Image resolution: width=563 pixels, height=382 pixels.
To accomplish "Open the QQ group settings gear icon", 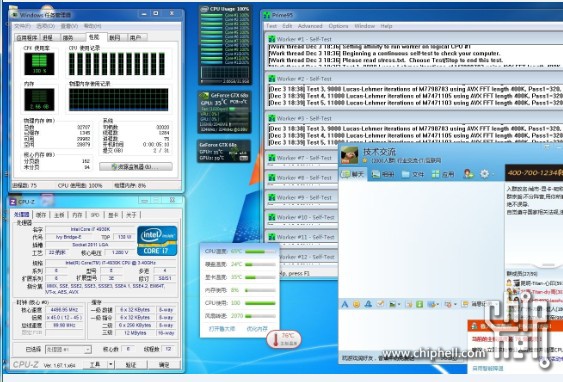I will pos(484,174).
